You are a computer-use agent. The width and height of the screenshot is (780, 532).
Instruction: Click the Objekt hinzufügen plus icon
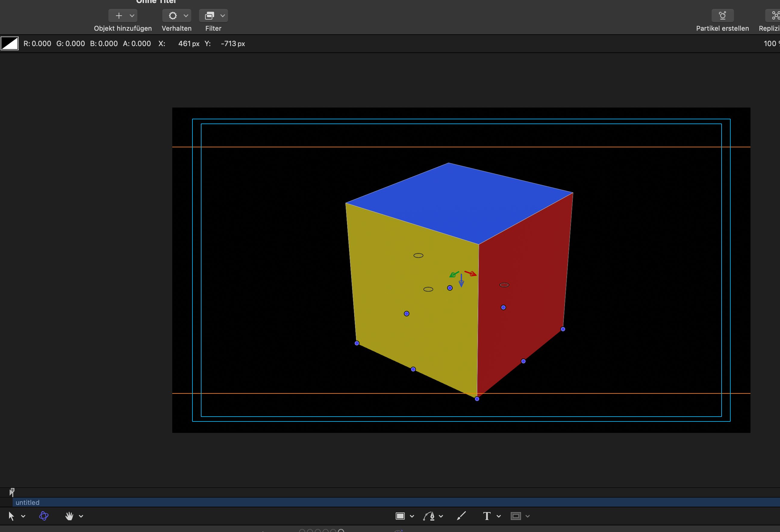[119, 16]
